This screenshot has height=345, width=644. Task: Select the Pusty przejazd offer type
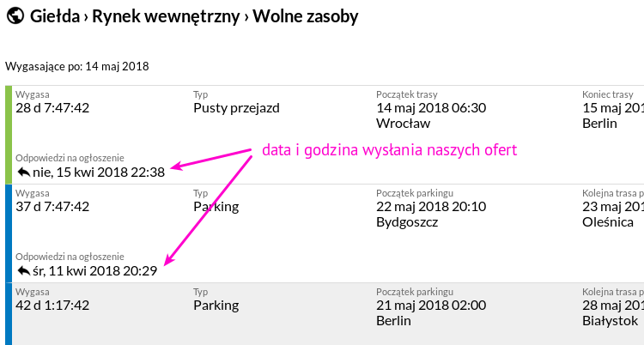pos(237,108)
